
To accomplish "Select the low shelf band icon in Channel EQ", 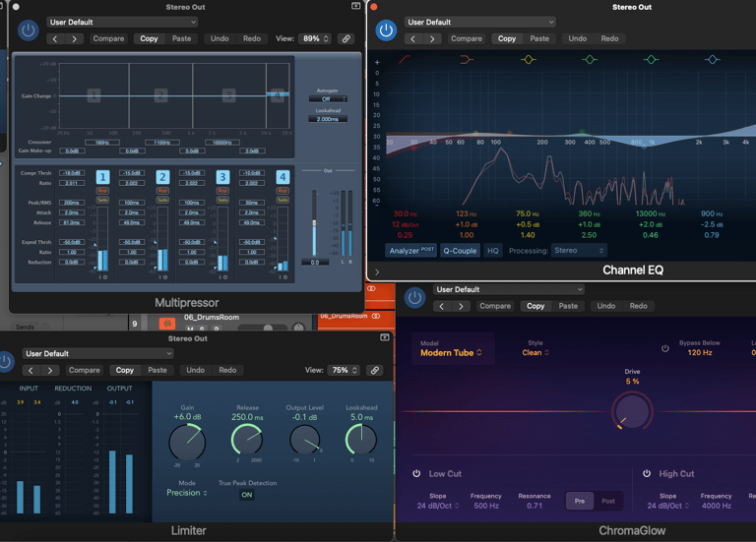I will [x=467, y=60].
